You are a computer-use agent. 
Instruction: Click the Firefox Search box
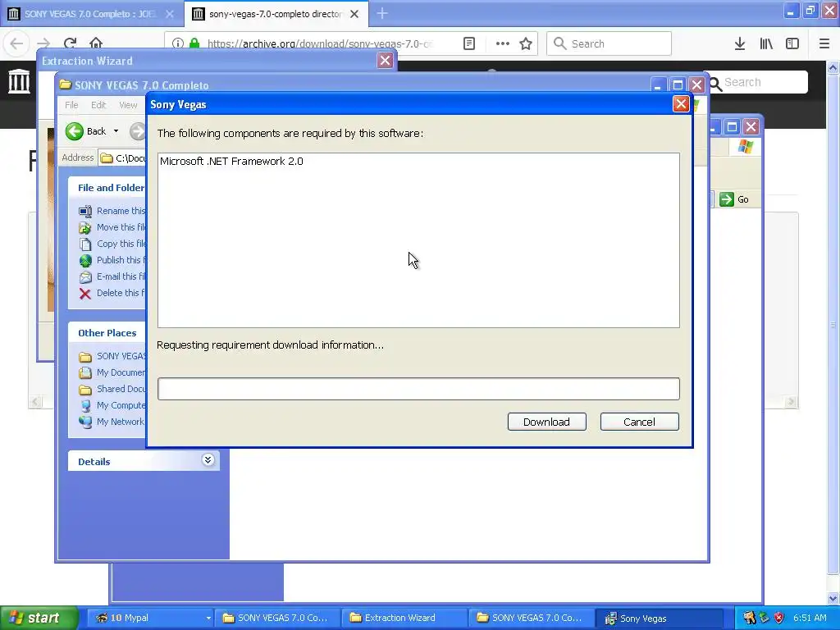609,43
